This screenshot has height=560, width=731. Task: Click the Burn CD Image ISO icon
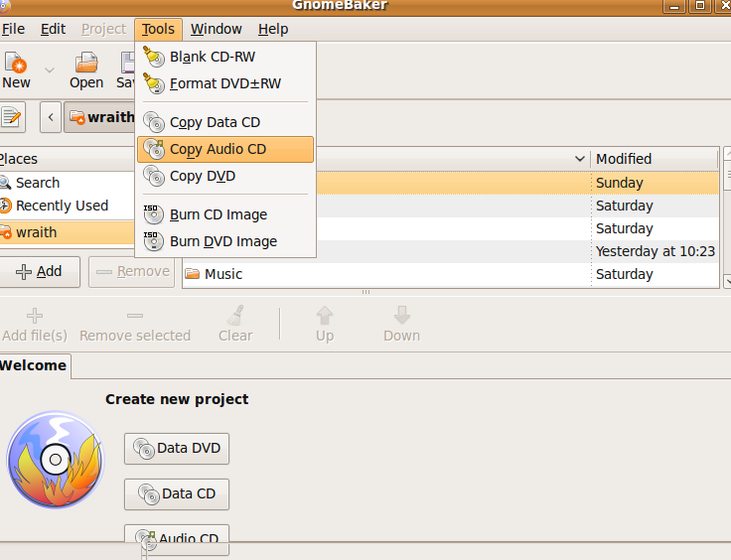pos(153,214)
